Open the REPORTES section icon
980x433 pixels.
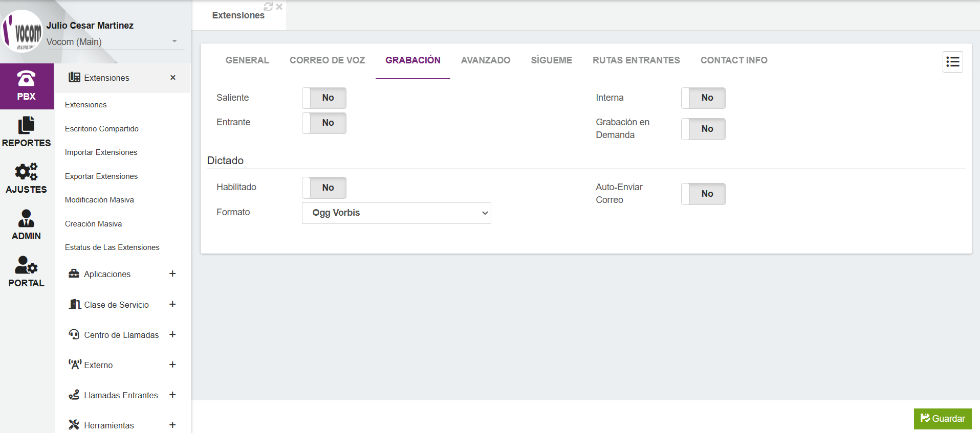26,125
